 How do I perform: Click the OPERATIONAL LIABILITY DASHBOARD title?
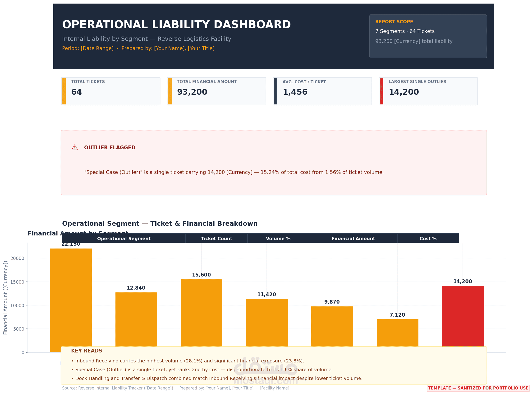[x=176, y=24]
